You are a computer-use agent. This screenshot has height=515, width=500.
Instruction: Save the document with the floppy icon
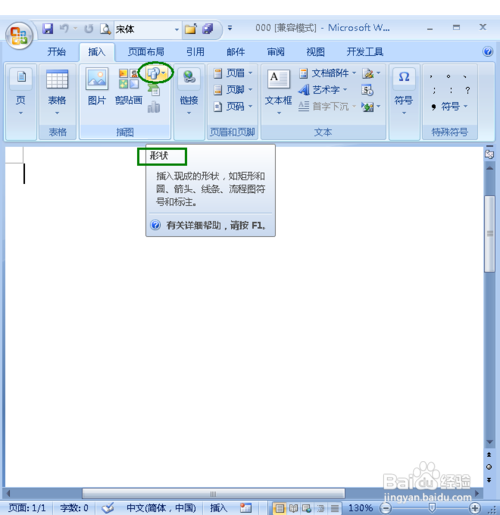click(x=48, y=29)
